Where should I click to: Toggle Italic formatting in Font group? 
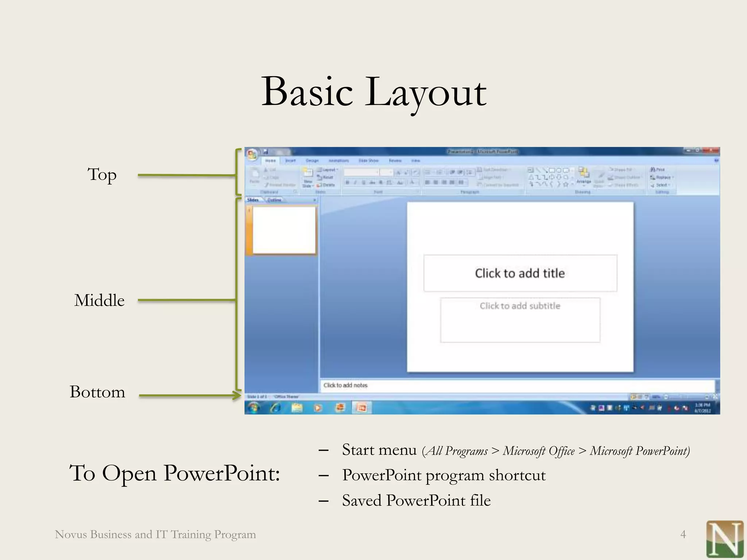355,182
